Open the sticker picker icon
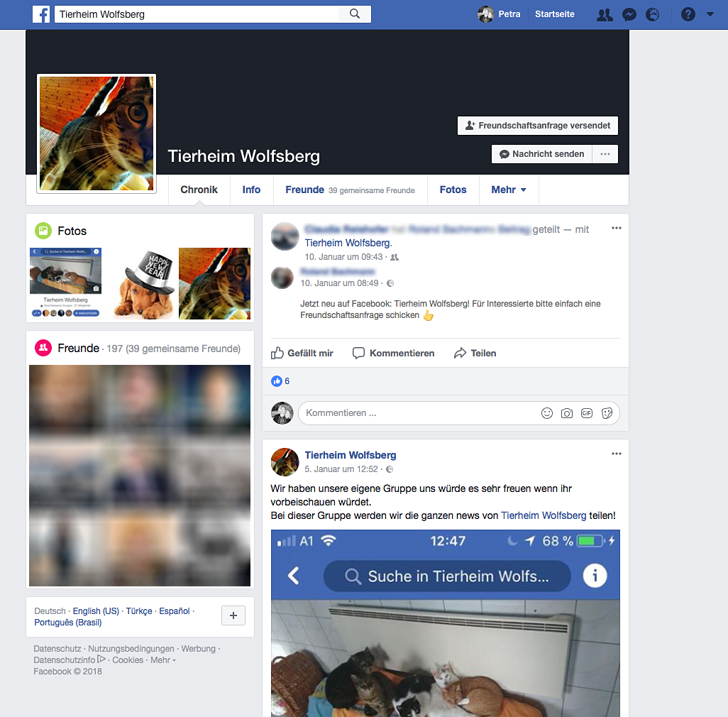 tap(607, 413)
